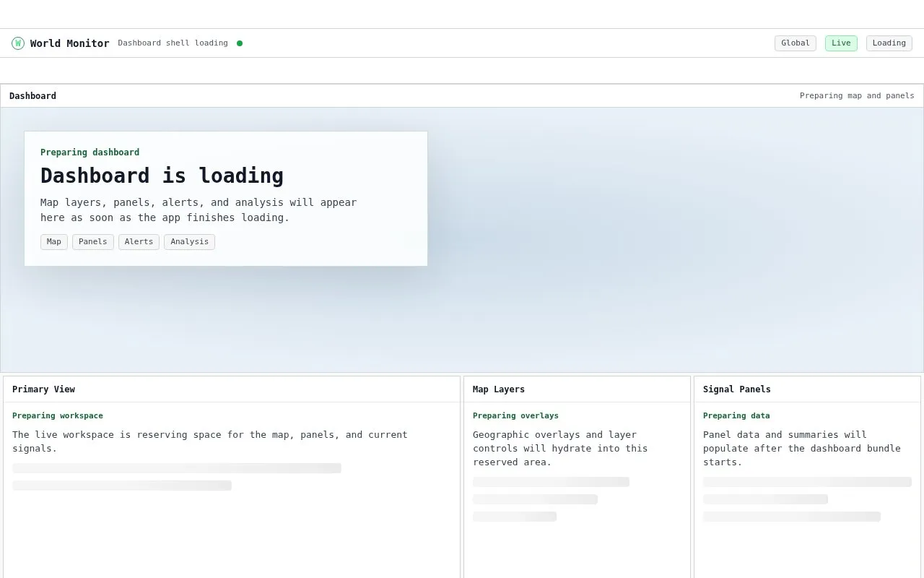This screenshot has width=924, height=578.
Task: Click the 'Geographic overlays and layer' paragraph
Action: pyautogui.click(x=560, y=449)
